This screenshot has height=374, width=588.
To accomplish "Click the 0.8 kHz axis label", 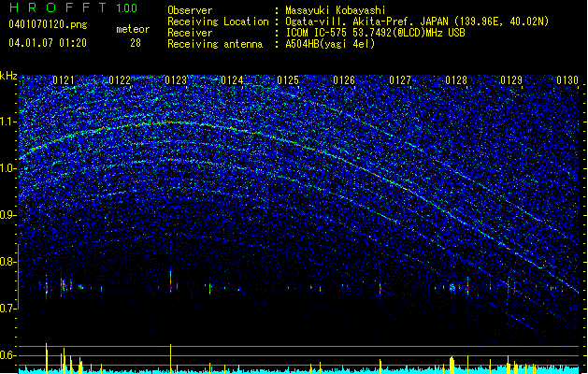I will click(x=8, y=262).
